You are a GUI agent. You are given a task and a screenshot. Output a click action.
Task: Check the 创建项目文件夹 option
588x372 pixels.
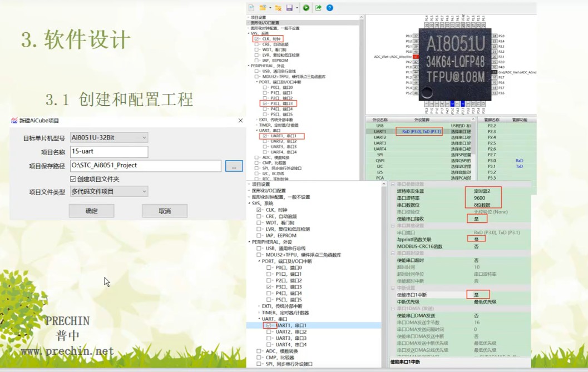(72, 178)
